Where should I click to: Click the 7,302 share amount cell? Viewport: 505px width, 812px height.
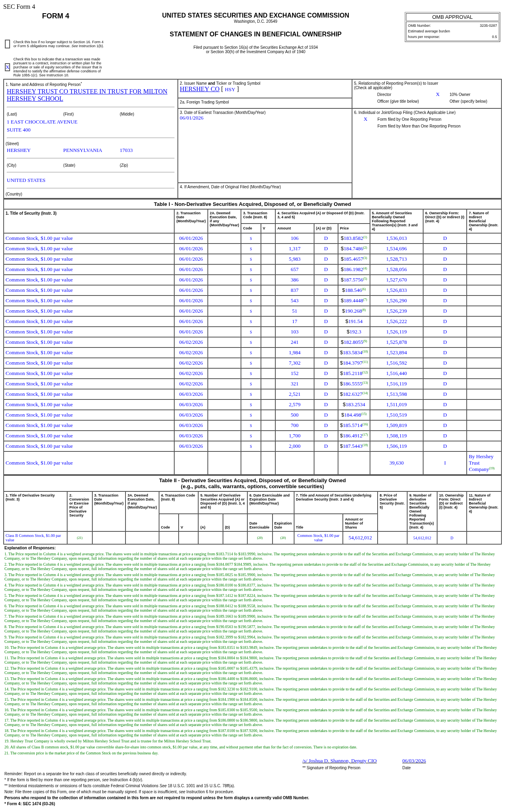pyautogui.click(x=294, y=363)
